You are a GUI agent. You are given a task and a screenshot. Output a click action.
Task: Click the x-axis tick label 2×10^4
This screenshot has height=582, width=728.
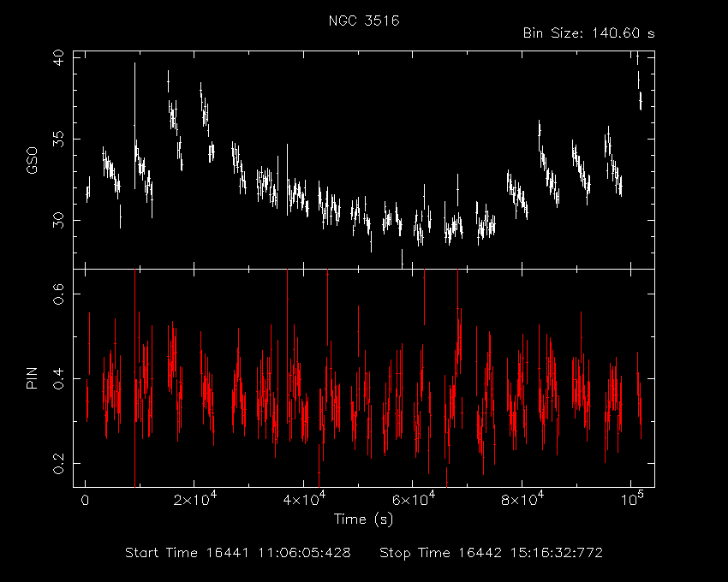195,499
